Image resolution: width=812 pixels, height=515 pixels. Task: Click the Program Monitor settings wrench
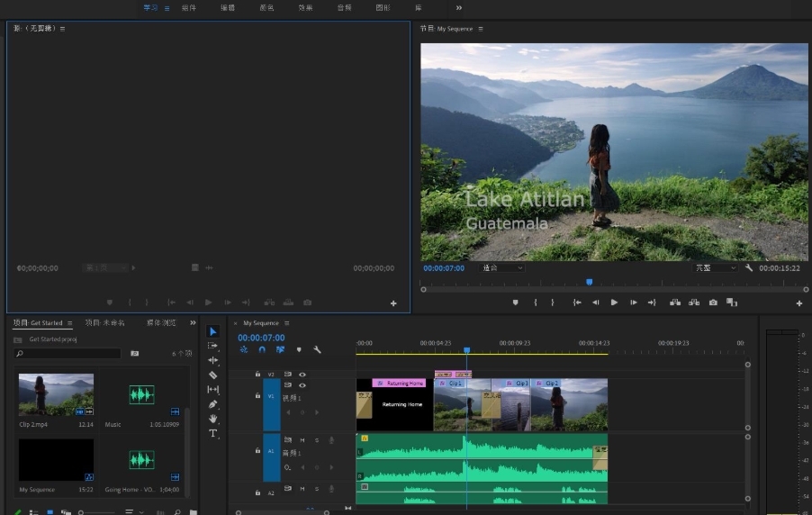point(749,268)
